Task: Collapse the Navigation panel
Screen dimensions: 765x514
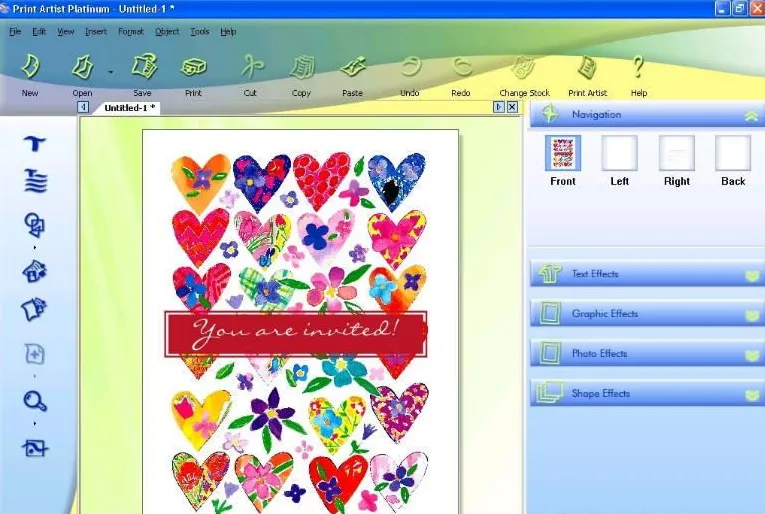Action: (751, 116)
